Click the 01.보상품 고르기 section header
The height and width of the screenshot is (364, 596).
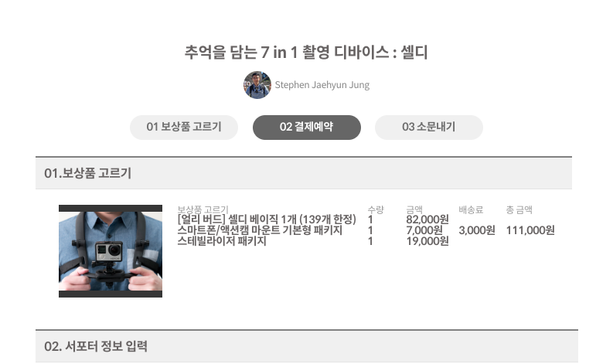(304, 173)
